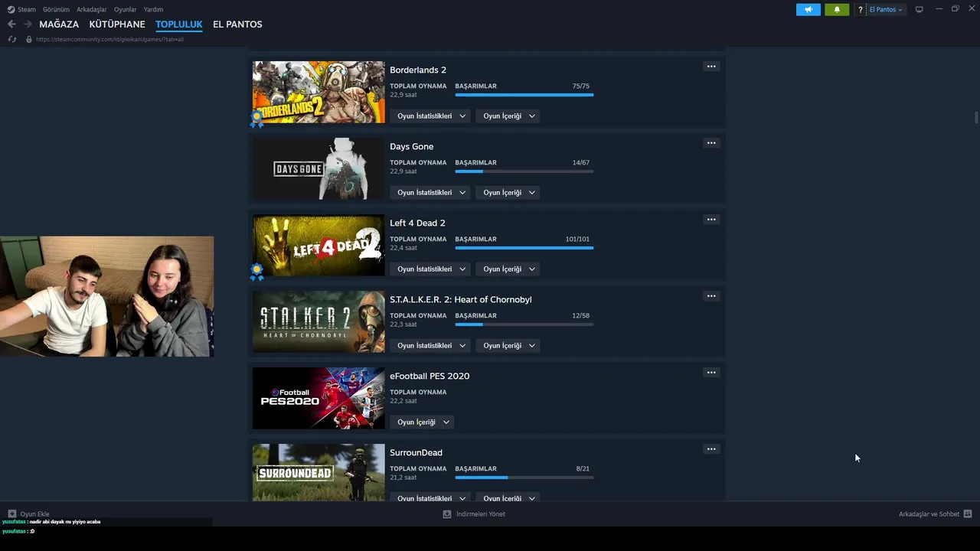
Task: Expand S.T.A.L.K.E.R. 2 Oyun İçeriği dropdown
Action: (x=509, y=345)
